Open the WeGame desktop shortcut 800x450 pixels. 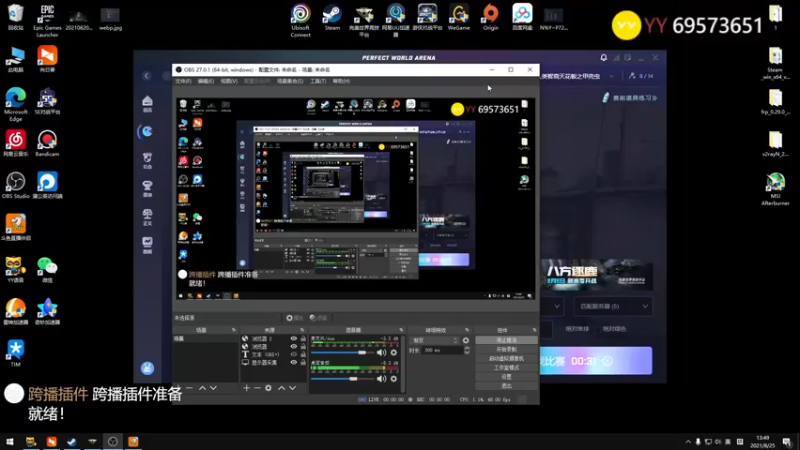(459, 18)
